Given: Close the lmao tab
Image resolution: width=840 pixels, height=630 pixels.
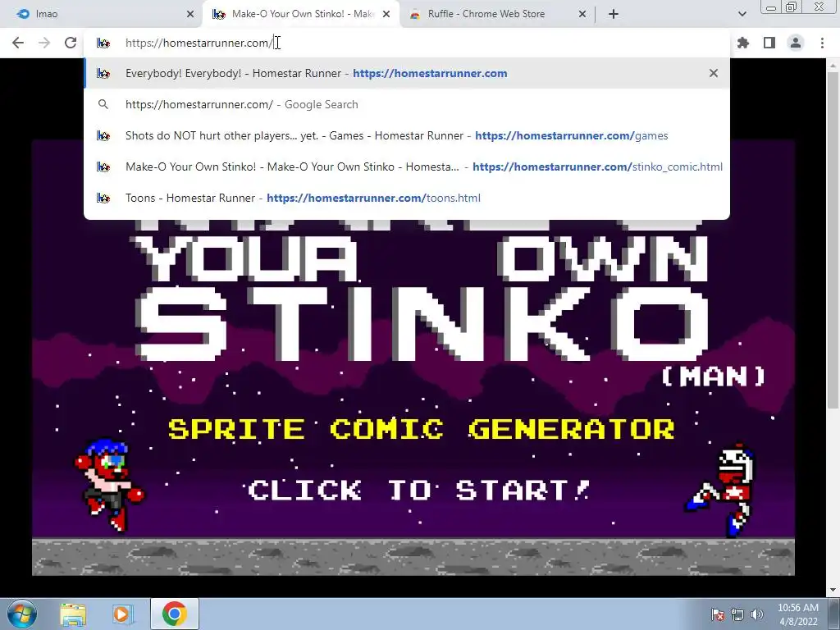Looking at the screenshot, I should (x=190, y=14).
